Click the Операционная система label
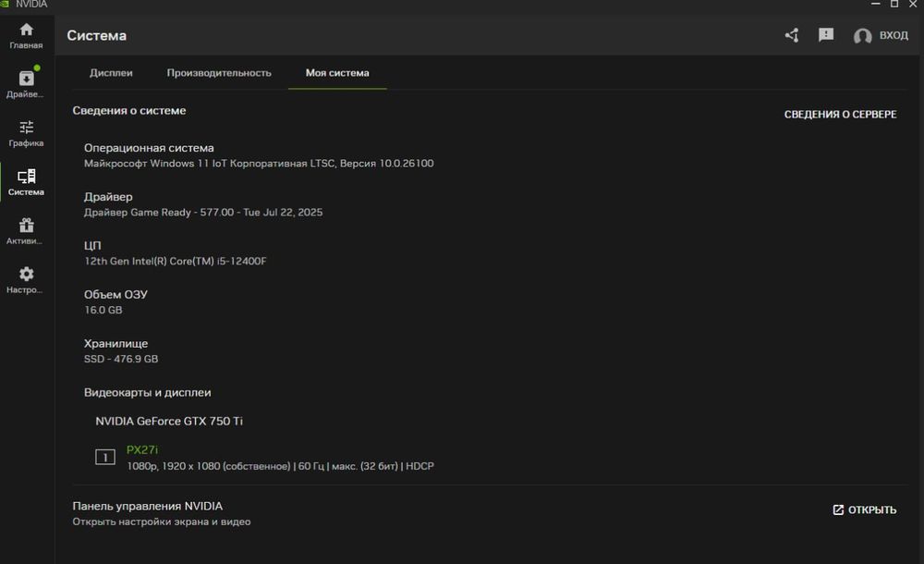The image size is (924, 564). pyautogui.click(x=149, y=148)
